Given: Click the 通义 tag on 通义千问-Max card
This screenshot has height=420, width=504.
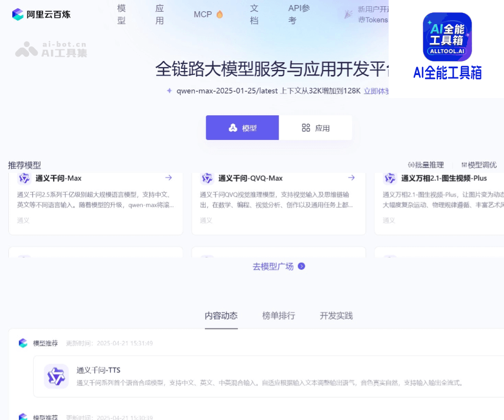Looking at the screenshot, I should coord(23,221).
